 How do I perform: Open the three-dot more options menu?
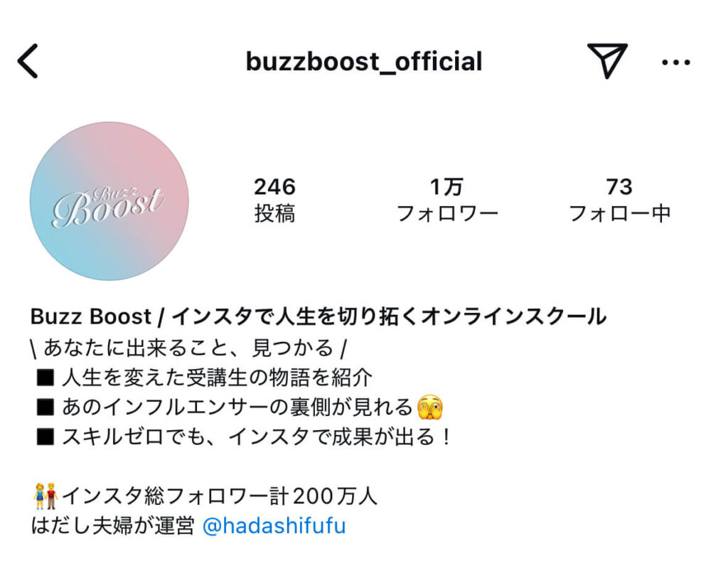[676, 63]
